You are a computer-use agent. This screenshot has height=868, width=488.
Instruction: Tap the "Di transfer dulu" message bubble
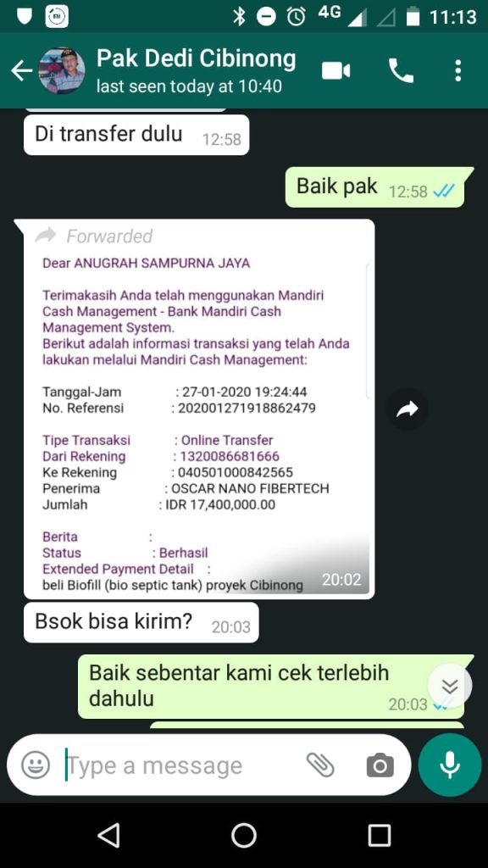coord(136,135)
